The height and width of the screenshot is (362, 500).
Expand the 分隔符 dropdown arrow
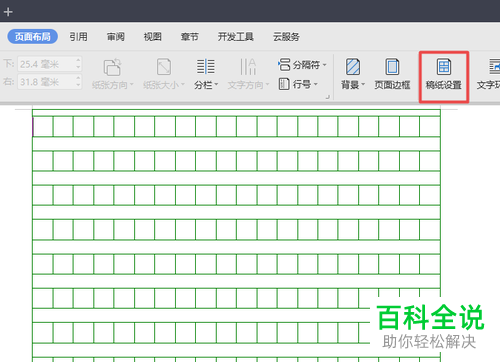[x=324, y=65]
